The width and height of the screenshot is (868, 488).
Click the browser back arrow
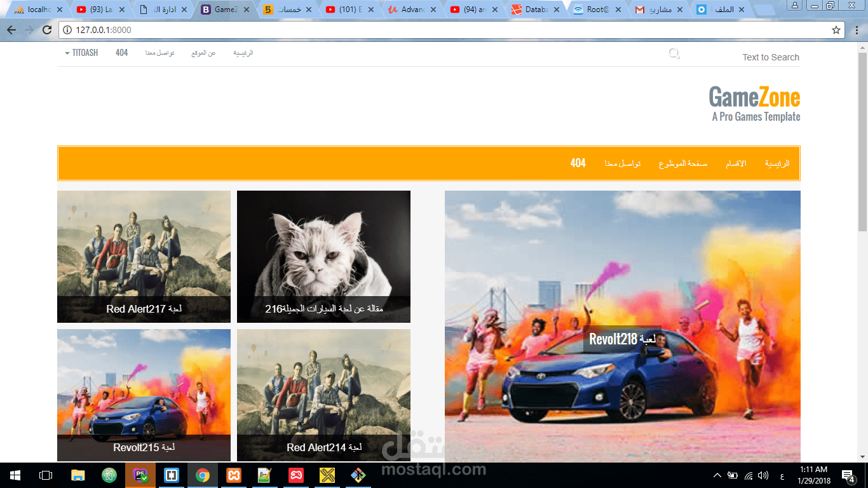tap(11, 30)
